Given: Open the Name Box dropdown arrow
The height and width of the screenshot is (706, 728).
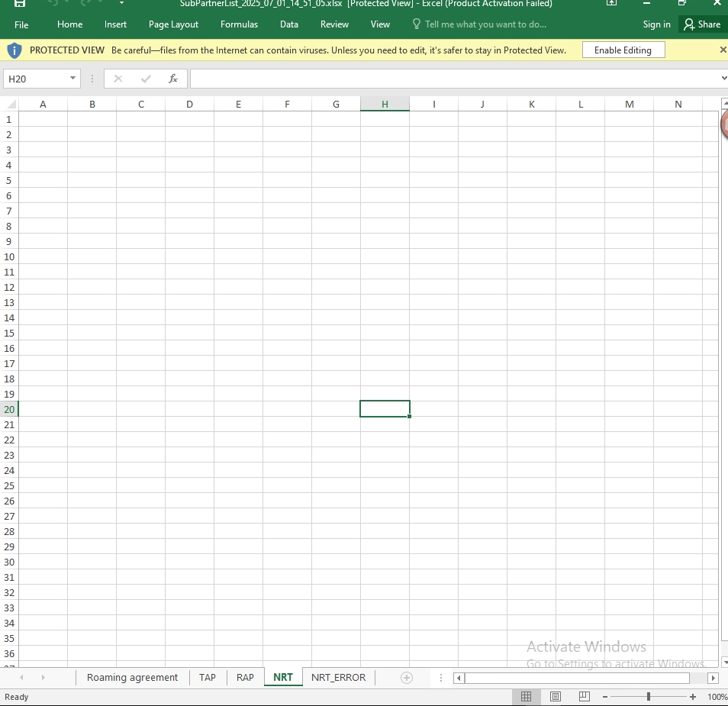Looking at the screenshot, I should pyautogui.click(x=72, y=79).
